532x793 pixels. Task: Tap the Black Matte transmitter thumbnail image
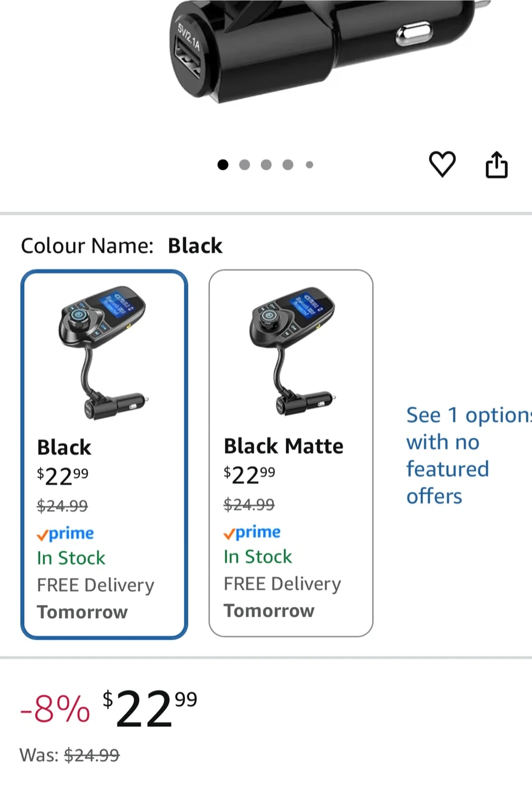click(291, 352)
